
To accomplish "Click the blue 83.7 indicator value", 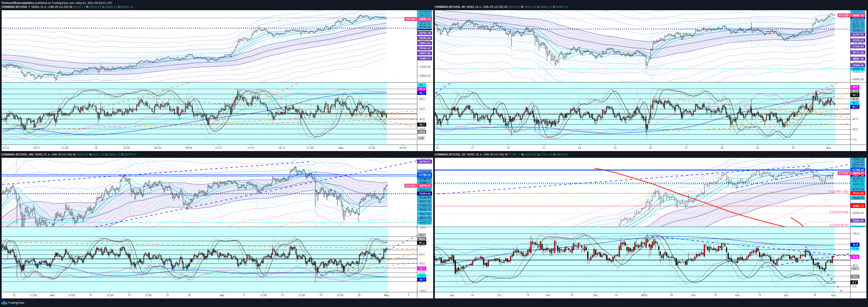I will [x=855, y=107].
